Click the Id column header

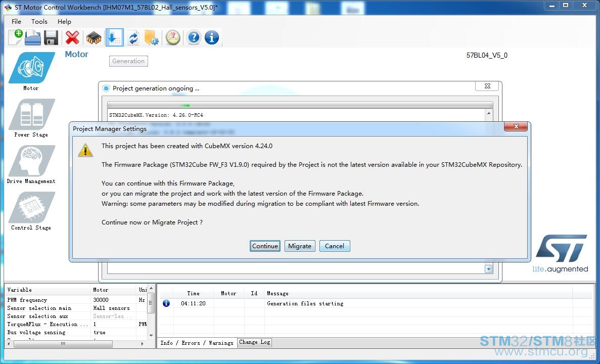tap(254, 293)
